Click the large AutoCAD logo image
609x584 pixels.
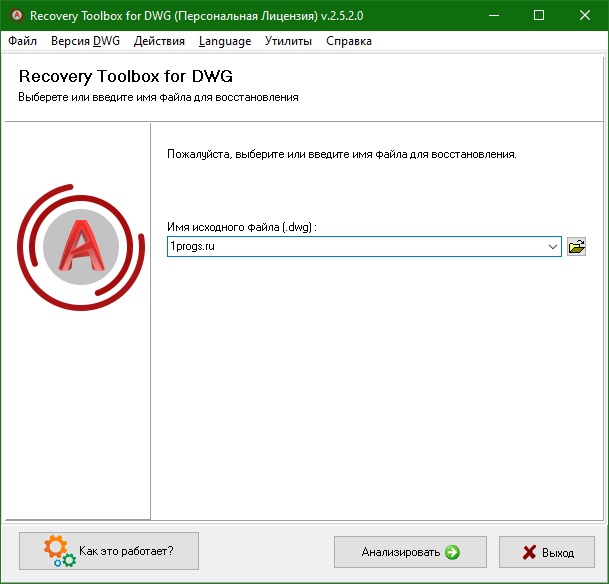tap(81, 247)
